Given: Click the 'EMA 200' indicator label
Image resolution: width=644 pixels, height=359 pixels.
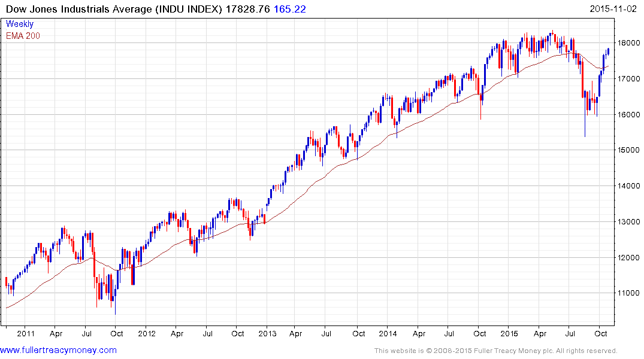Looking at the screenshot, I should pos(23,36).
